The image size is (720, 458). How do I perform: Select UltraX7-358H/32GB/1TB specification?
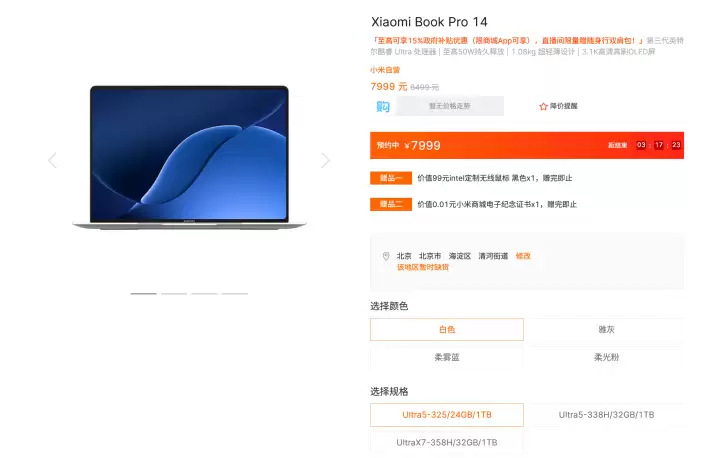click(447, 442)
